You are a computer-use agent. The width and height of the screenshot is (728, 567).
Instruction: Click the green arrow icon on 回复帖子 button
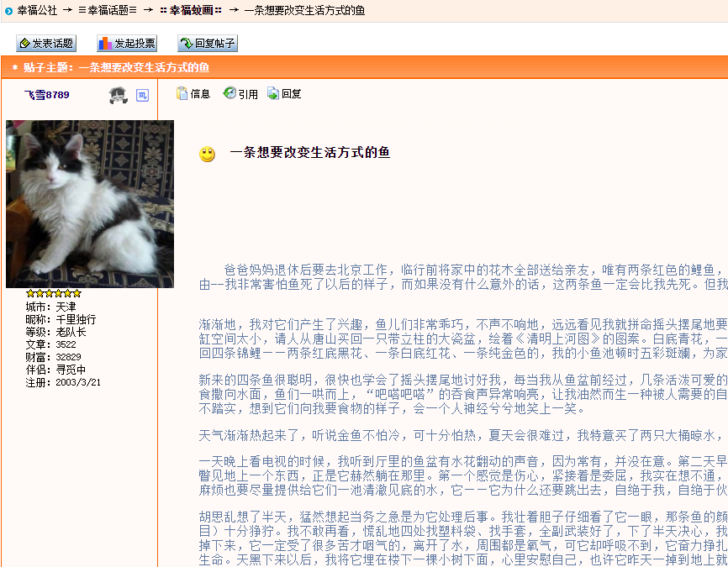pos(187,42)
